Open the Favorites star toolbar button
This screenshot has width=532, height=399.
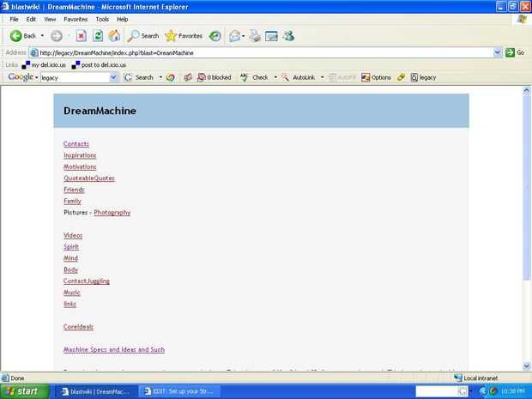[x=184, y=36]
